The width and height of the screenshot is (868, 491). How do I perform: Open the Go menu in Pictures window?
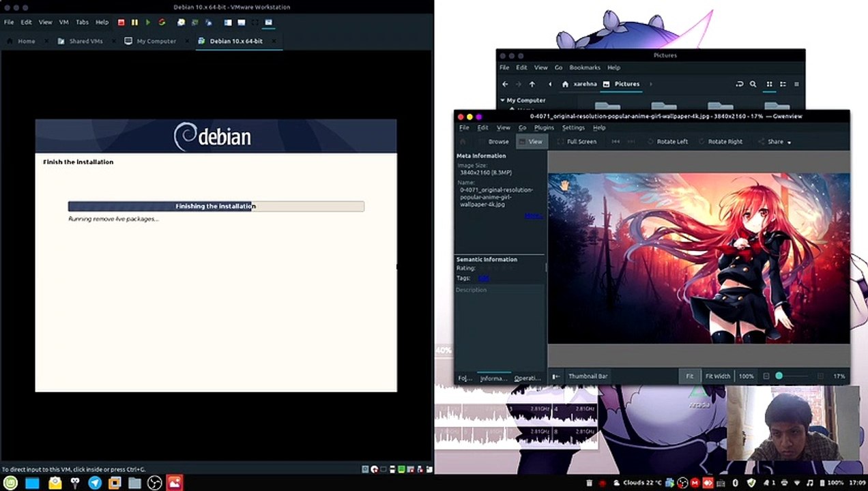pos(558,68)
